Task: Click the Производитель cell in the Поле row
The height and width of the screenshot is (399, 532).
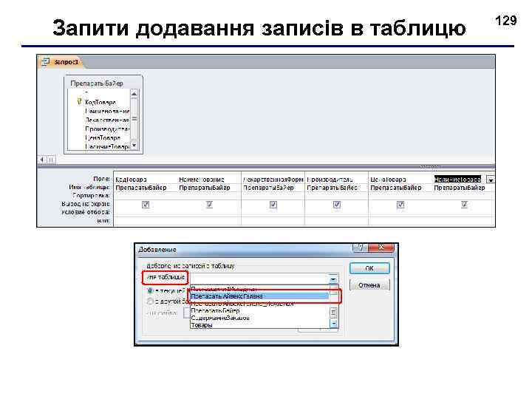Action: click(336, 179)
